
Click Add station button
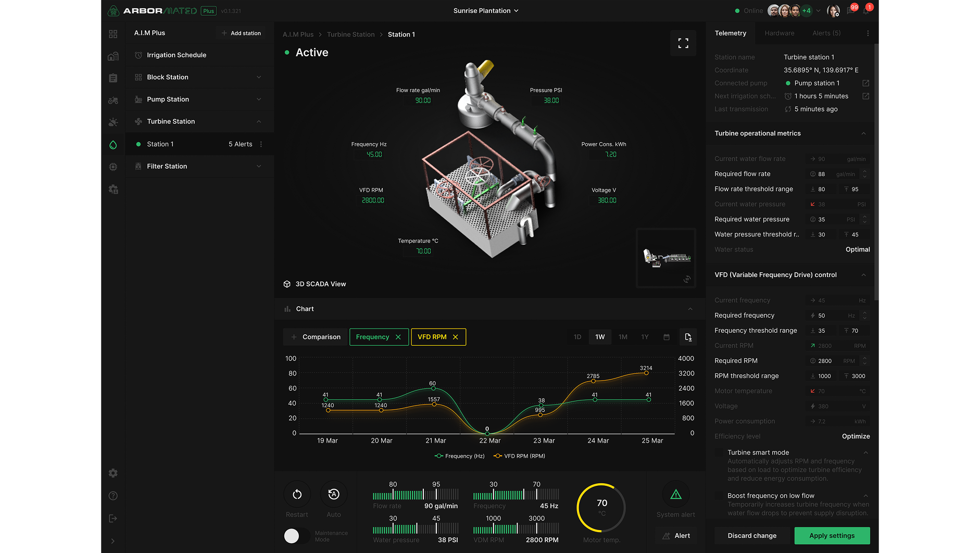coord(241,33)
